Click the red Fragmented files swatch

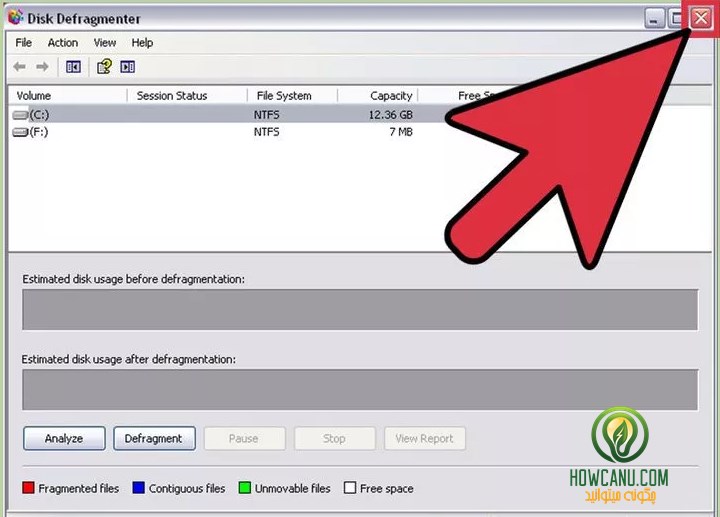coord(28,488)
